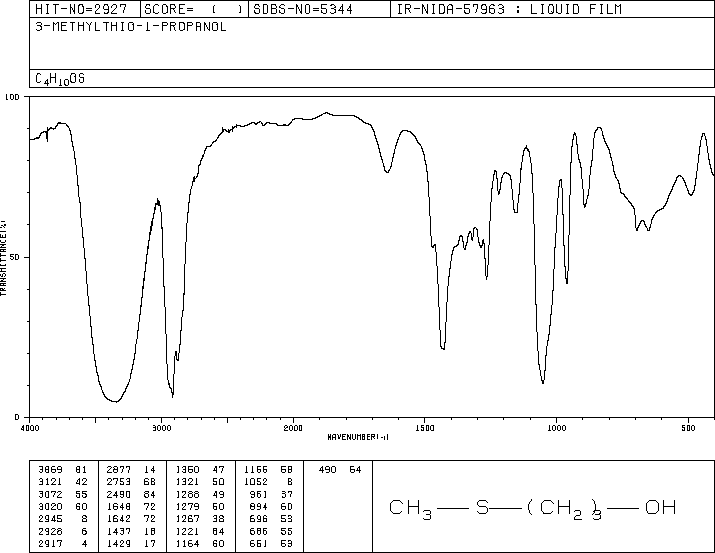Click the OH group in structure diagram
Screen dimensions: 715x553
pos(660,507)
